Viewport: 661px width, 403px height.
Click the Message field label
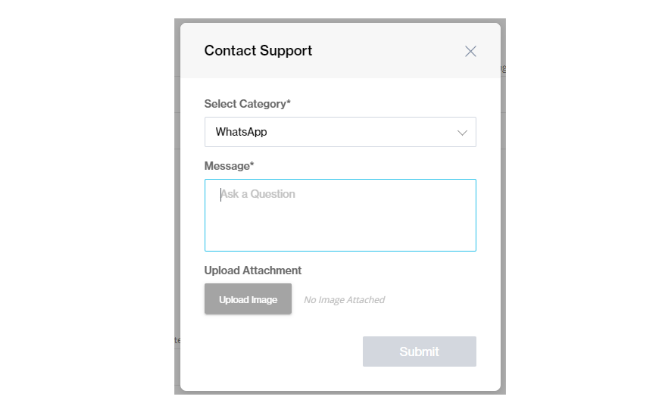230,165
